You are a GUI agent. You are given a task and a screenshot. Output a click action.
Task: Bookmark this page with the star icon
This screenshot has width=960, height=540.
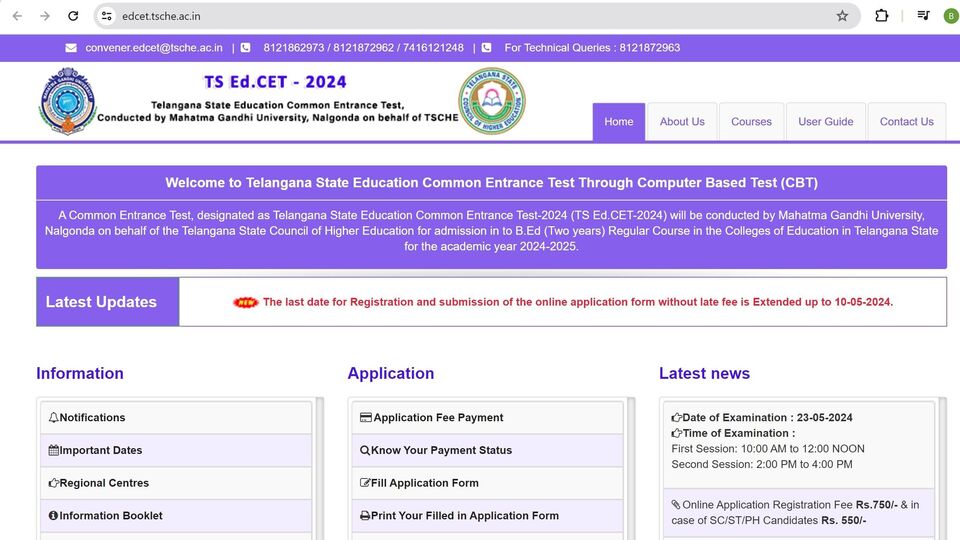point(842,16)
